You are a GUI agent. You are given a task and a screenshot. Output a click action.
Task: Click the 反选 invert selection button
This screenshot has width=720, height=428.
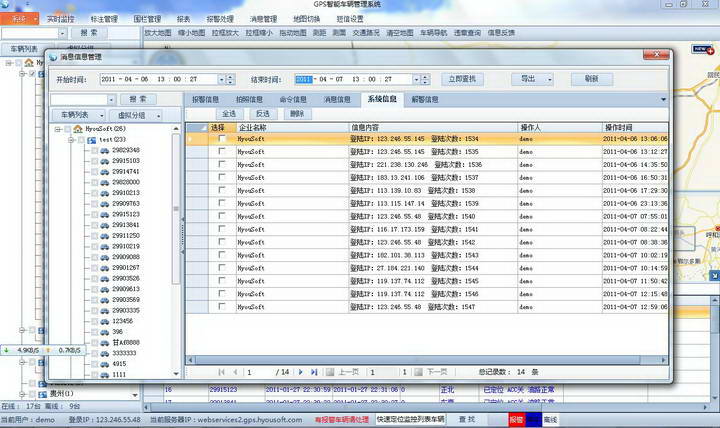263,114
